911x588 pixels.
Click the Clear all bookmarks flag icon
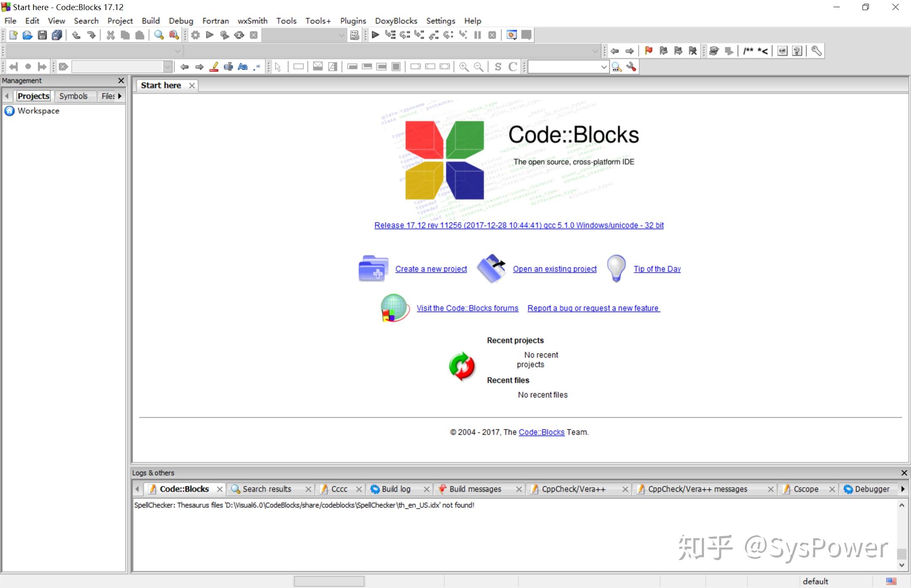[693, 51]
